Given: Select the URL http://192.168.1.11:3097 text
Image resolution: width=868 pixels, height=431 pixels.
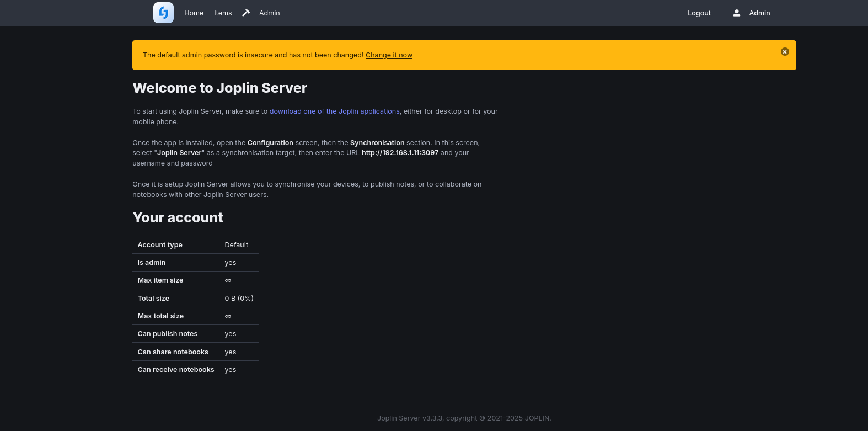Looking at the screenshot, I should point(400,153).
